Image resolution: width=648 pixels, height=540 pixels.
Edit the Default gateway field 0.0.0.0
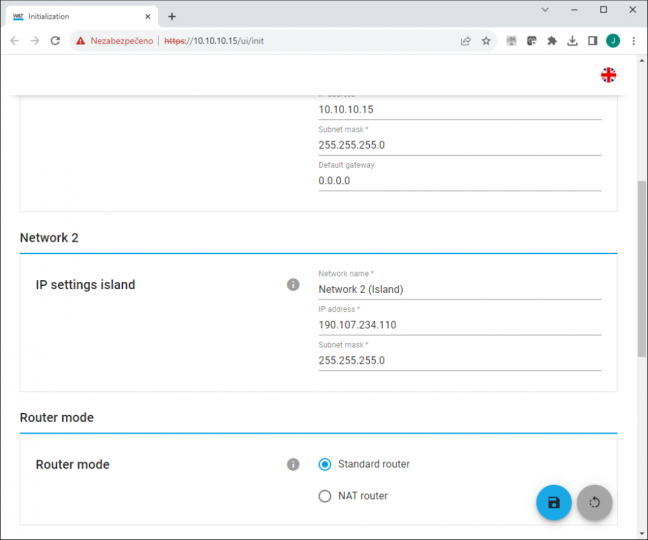[460, 181]
